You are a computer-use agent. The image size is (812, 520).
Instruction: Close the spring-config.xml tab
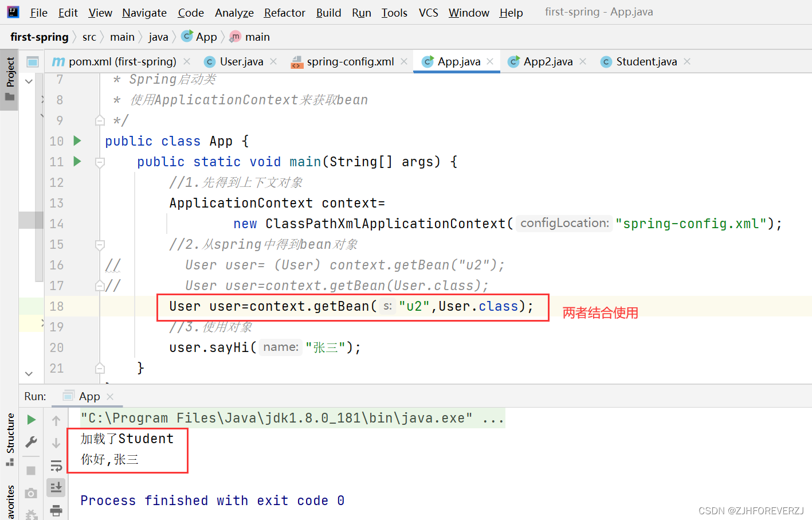[x=404, y=61]
